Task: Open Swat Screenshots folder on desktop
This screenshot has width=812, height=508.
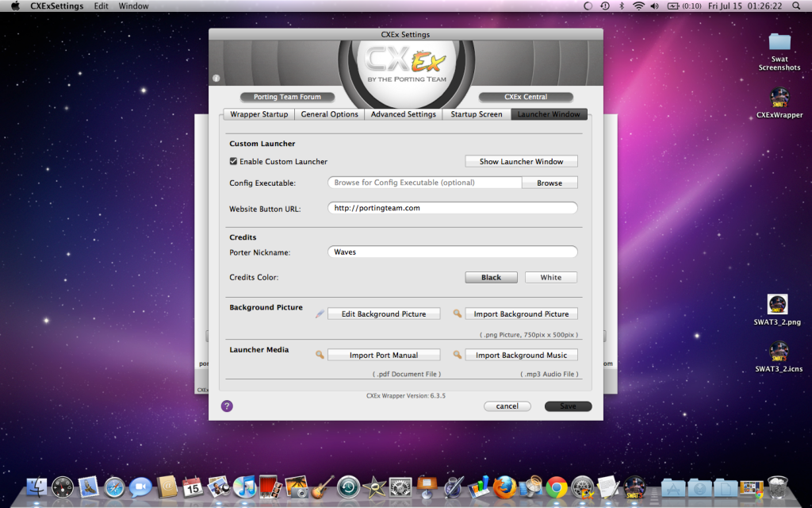Action: [x=779, y=52]
